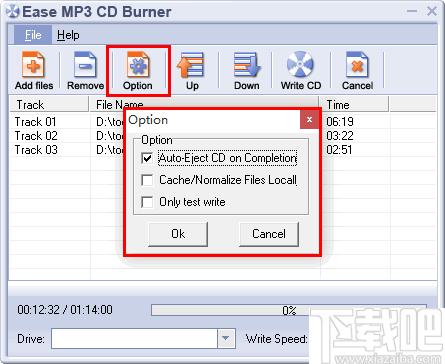Screen dimensions: 445x364
Task: Click Cancel in the Option dialog
Action: tap(269, 234)
